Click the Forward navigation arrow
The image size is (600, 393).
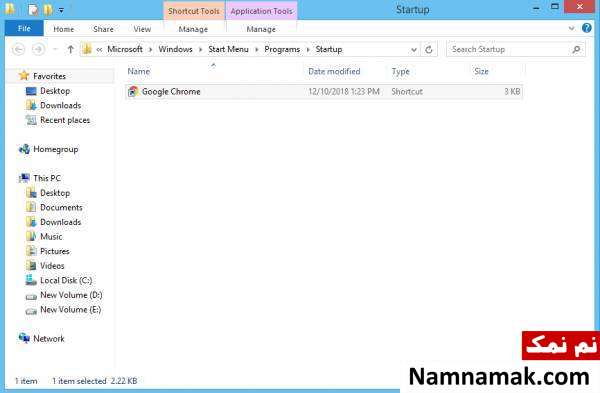[38, 49]
